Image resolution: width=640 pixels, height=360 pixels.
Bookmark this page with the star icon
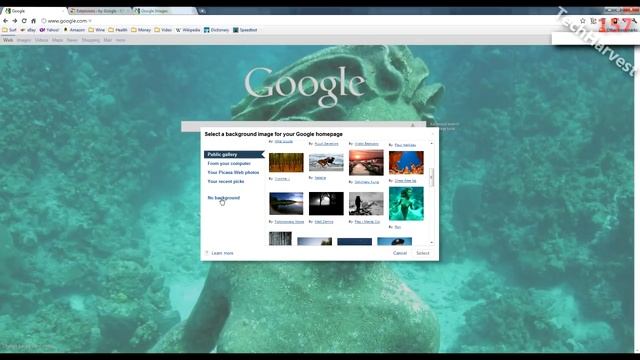583,21
